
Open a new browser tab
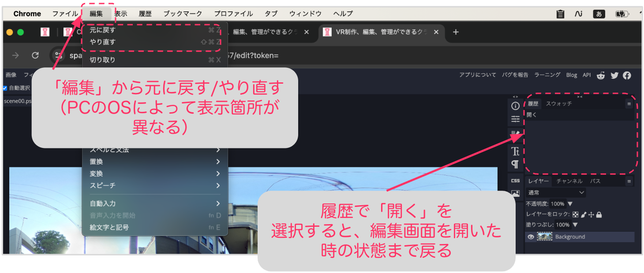(456, 32)
